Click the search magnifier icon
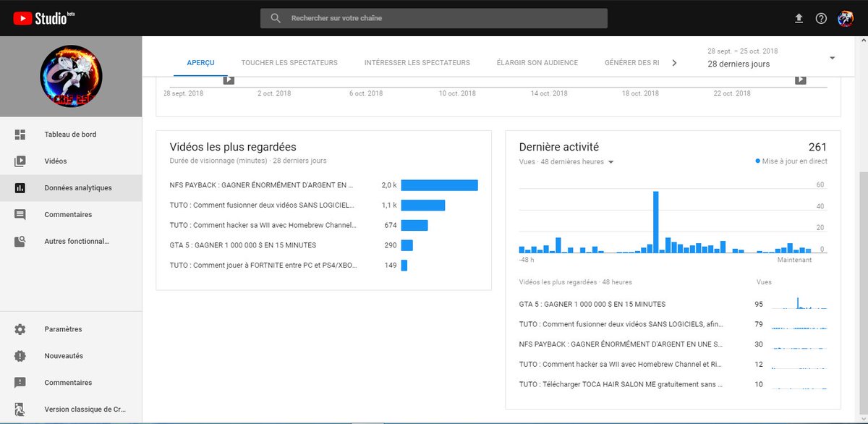868x424 pixels. (x=276, y=18)
